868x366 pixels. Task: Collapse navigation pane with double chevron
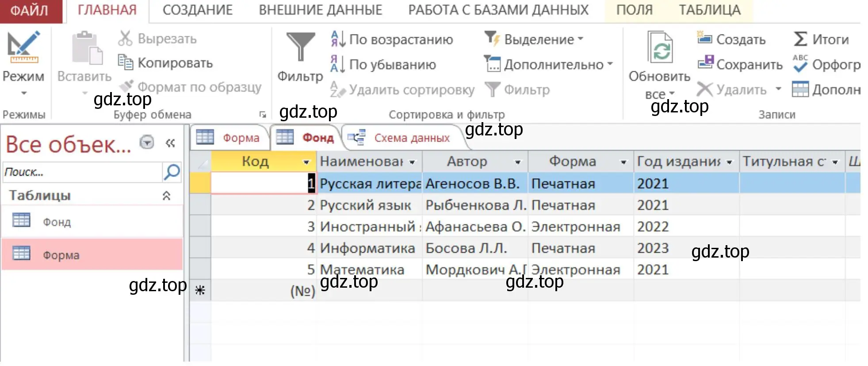tap(170, 143)
